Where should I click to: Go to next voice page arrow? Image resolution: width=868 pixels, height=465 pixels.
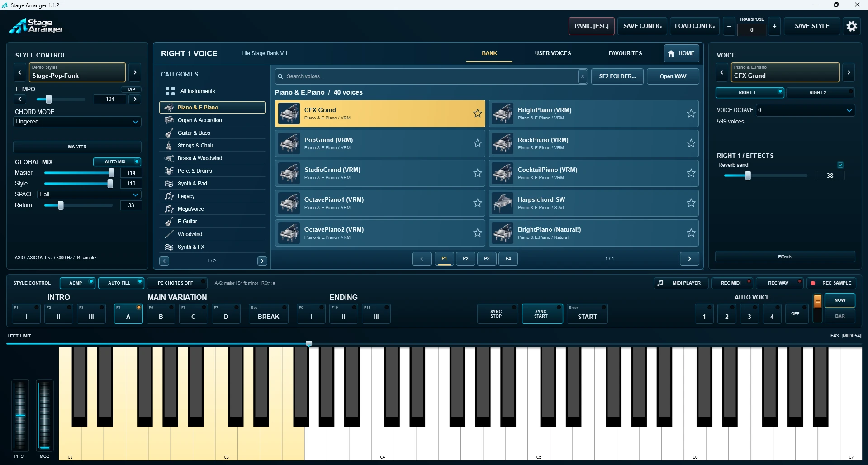pos(689,259)
